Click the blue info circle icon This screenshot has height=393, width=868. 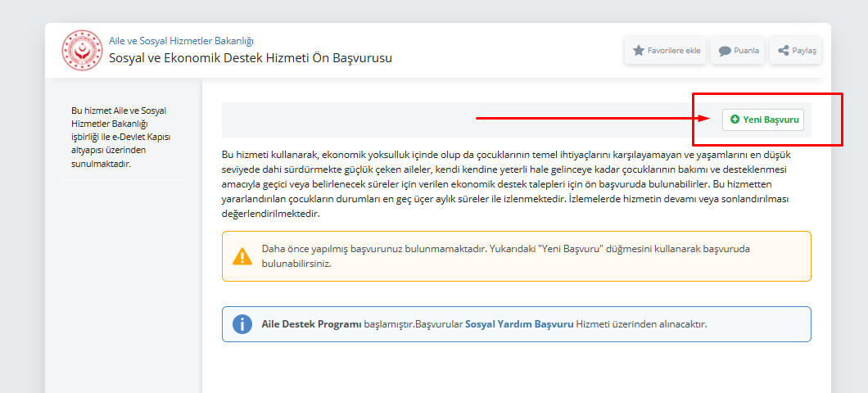242,324
